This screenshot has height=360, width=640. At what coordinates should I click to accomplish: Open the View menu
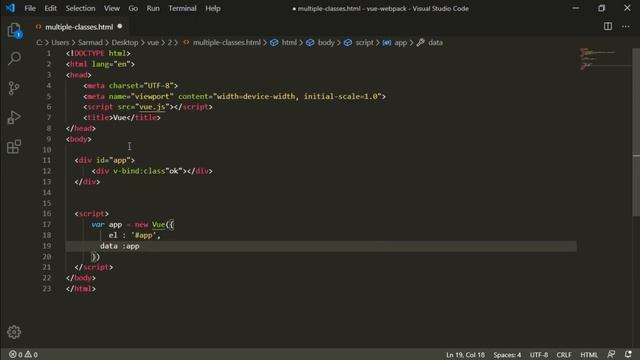click(x=111, y=8)
